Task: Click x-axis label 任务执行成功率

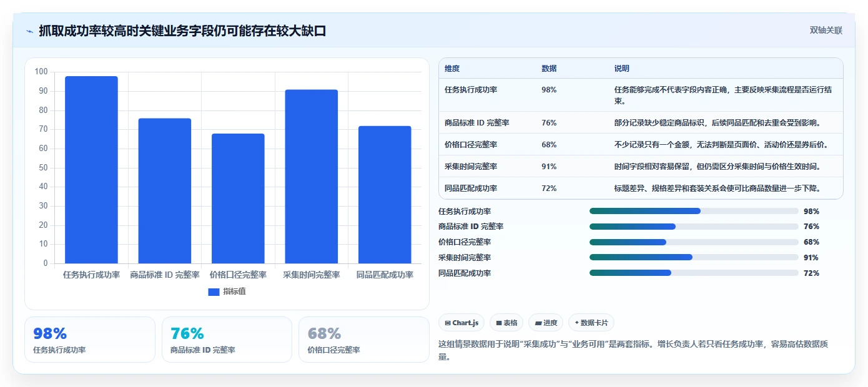Action: [91, 275]
